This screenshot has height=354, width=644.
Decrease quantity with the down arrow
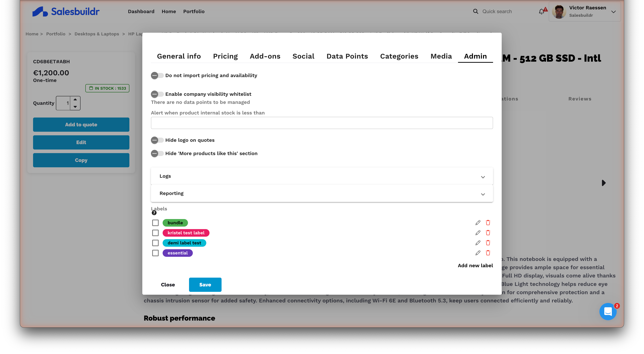click(75, 107)
